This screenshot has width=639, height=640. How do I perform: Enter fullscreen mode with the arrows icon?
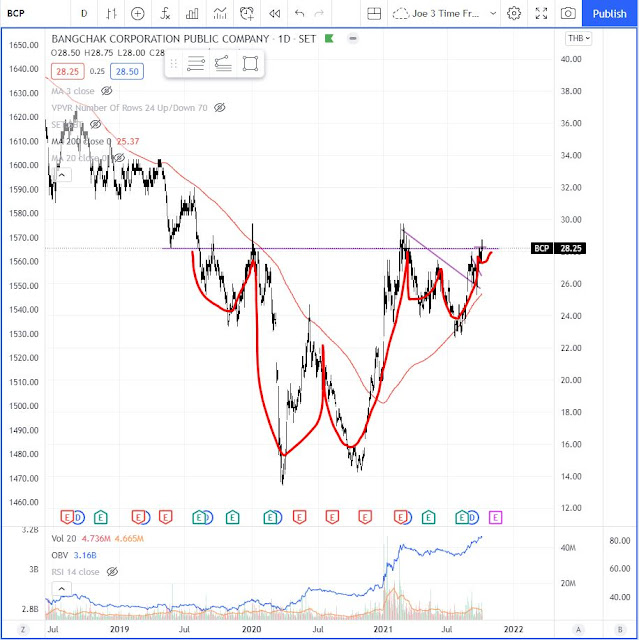541,14
